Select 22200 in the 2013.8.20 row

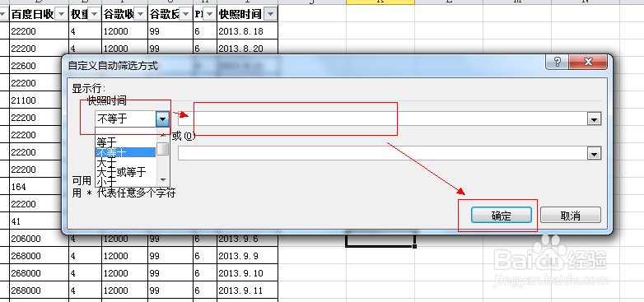(39, 49)
